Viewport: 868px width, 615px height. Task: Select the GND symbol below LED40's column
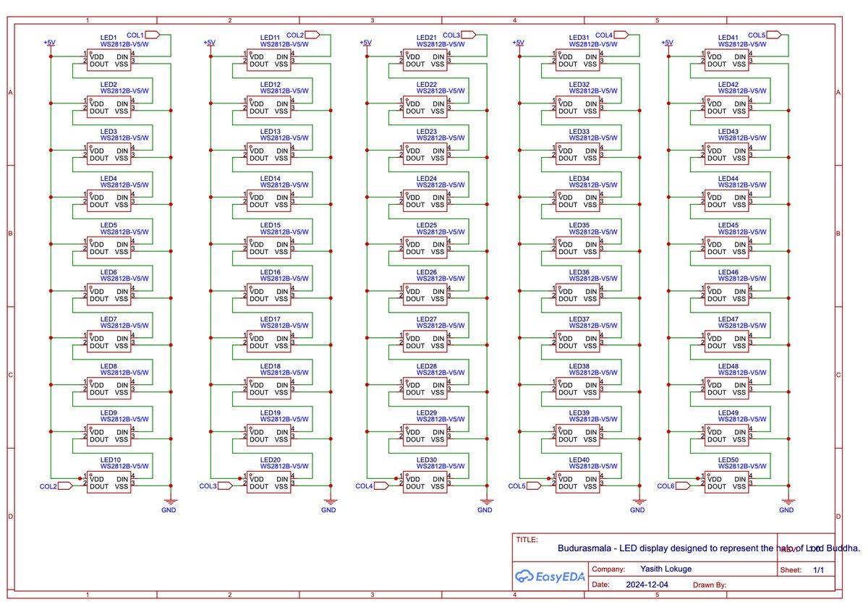tap(639, 505)
